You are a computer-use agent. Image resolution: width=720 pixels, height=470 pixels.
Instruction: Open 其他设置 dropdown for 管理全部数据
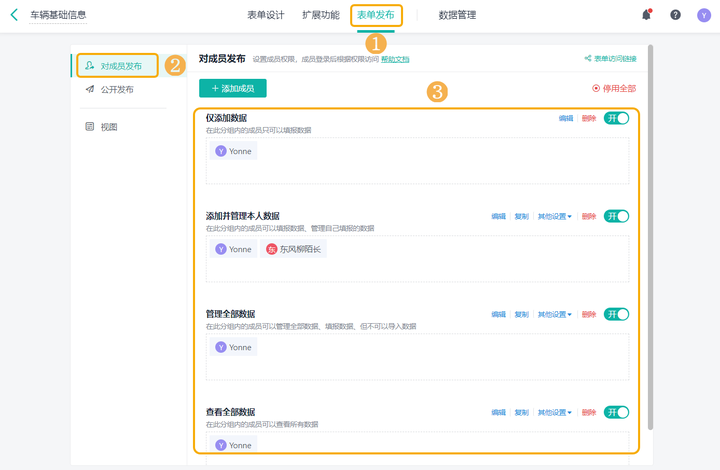pyautogui.click(x=555, y=314)
